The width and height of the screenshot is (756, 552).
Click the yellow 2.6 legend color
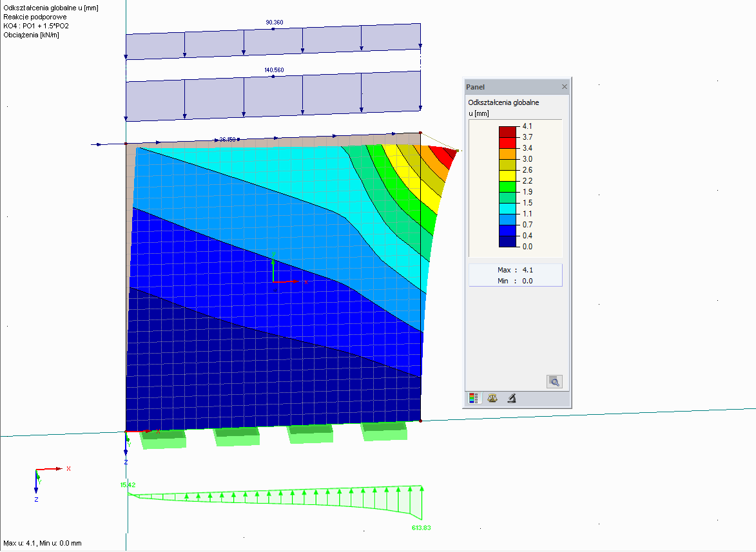[508, 175]
